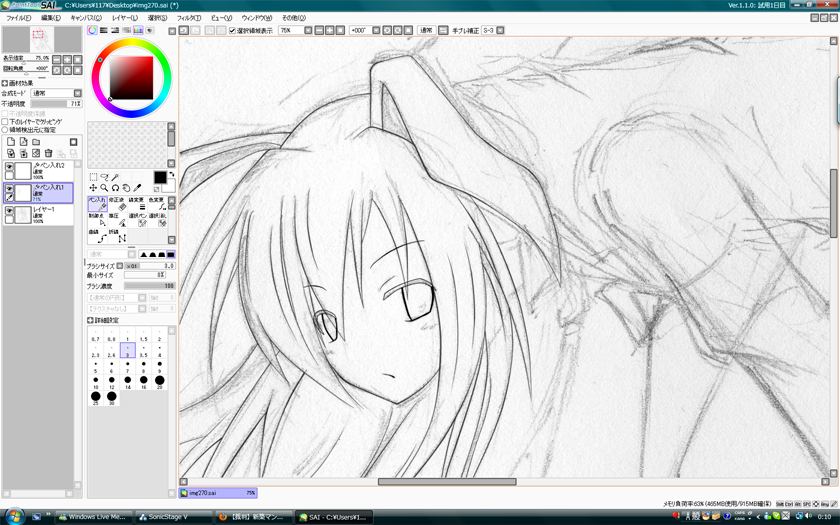Create a new layer folder

point(36,142)
